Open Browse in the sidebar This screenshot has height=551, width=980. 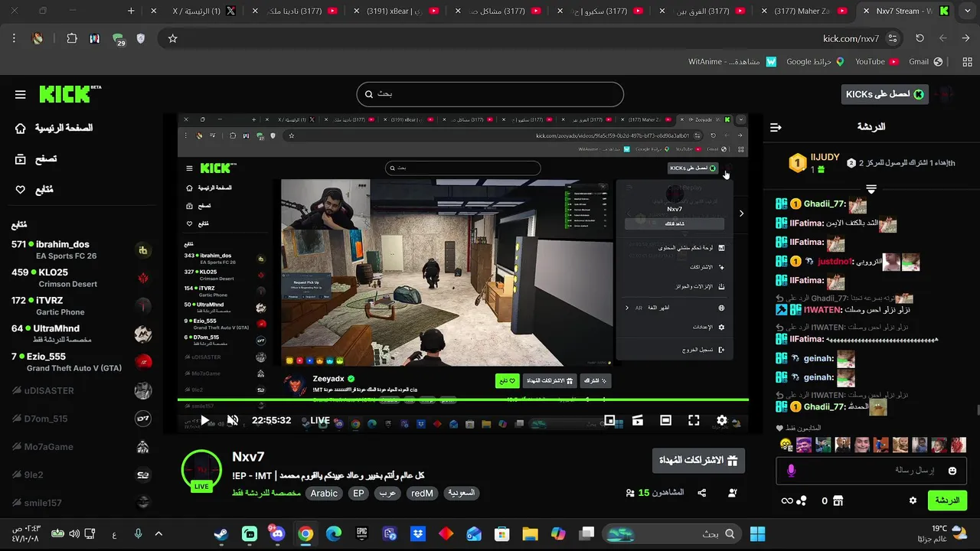pos(36,159)
